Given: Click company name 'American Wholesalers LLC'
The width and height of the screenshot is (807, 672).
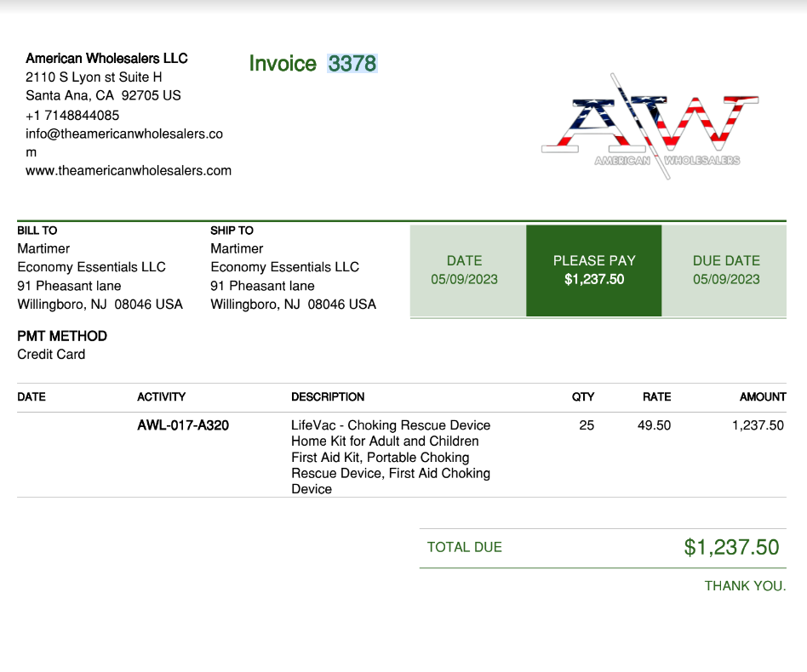Looking at the screenshot, I should tap(106, 58).
